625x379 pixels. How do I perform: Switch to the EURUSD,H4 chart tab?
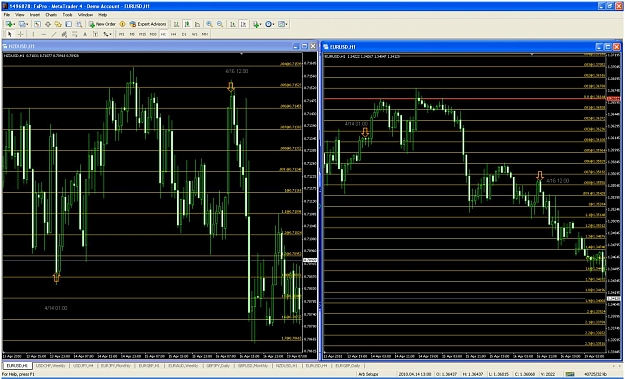(x=317, y=365)
